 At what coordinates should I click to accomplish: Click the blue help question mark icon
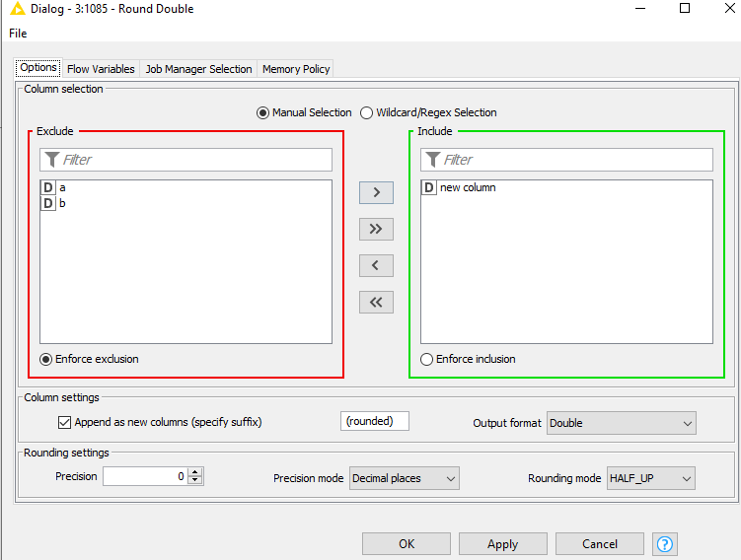tap(665, 544)
